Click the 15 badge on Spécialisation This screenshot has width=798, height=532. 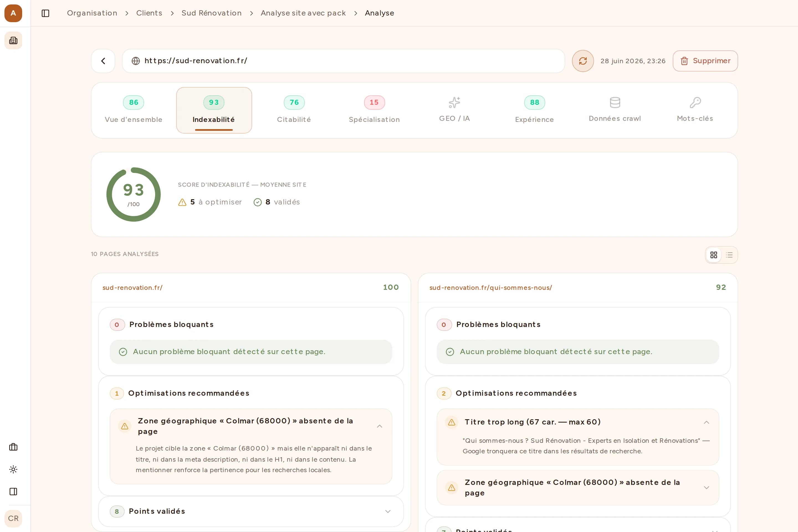pos(374,103)
